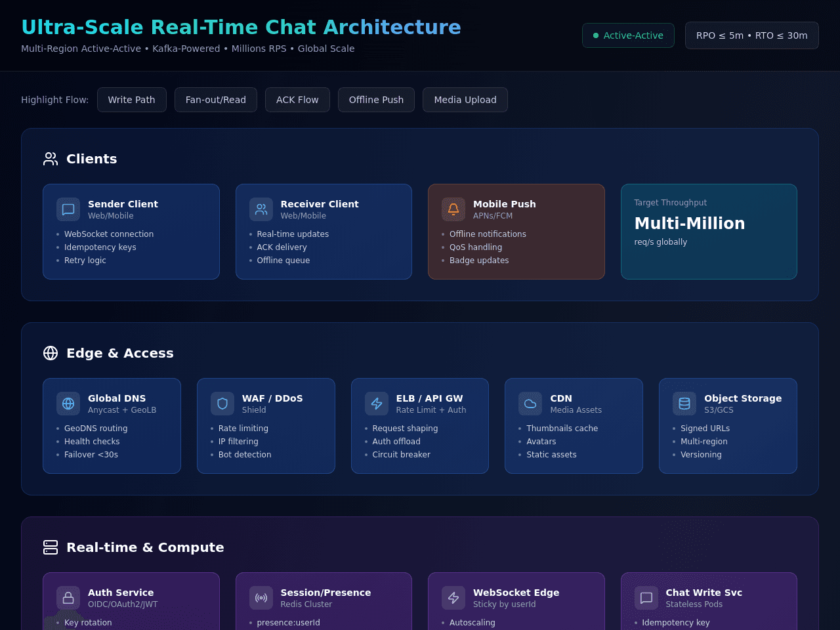
Task: Click the WebSocket Edge card title
Action: 516,593
